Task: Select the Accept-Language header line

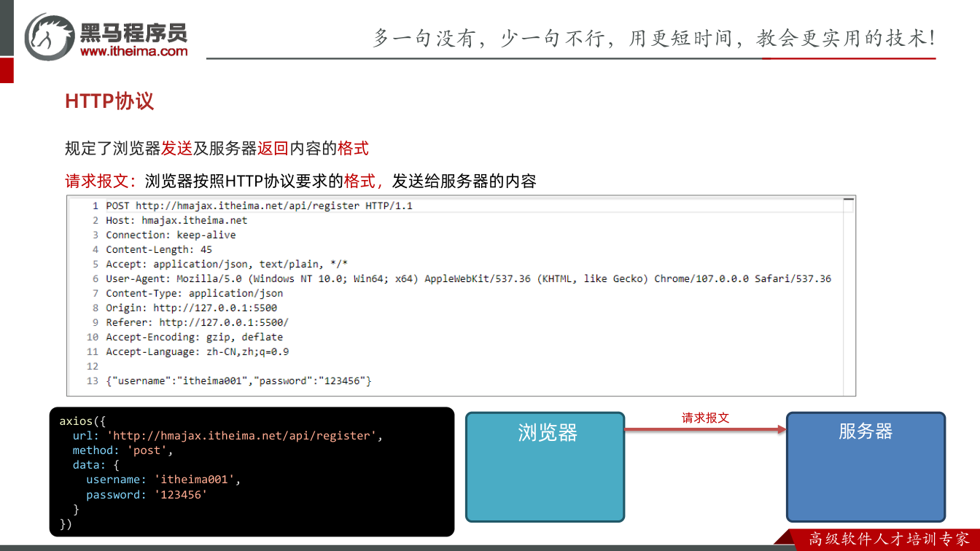Action: pyautogui.click(x=197, y=352)
